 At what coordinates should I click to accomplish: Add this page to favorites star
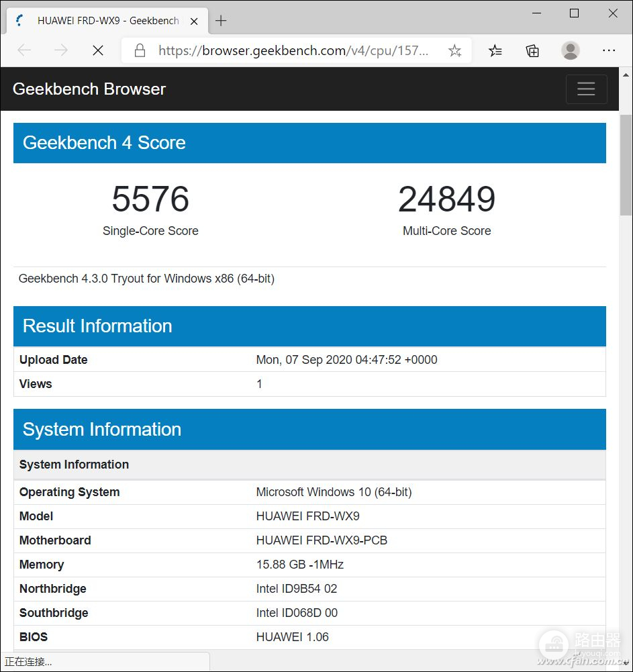tap(454, 50)
